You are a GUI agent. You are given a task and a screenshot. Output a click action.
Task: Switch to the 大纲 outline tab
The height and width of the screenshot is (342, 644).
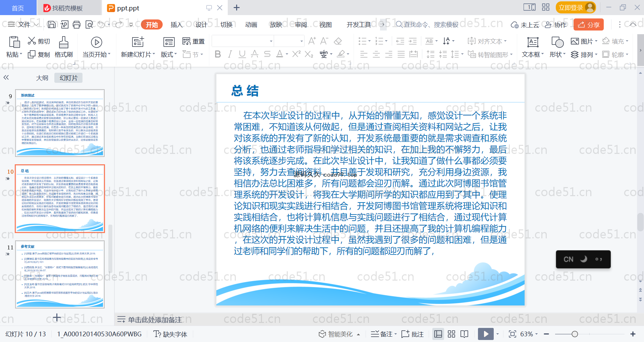click(42, 78)
